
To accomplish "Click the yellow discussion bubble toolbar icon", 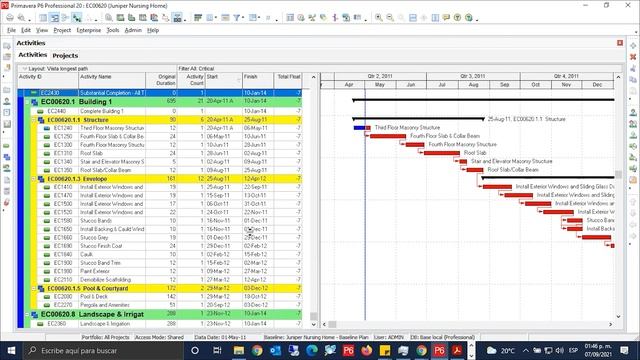I will [x=446, y=18].
